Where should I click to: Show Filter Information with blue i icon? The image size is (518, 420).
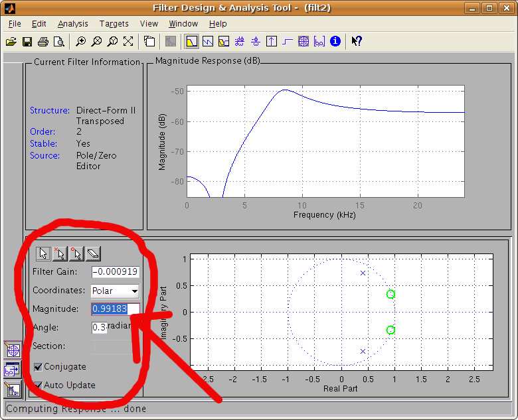335,41
